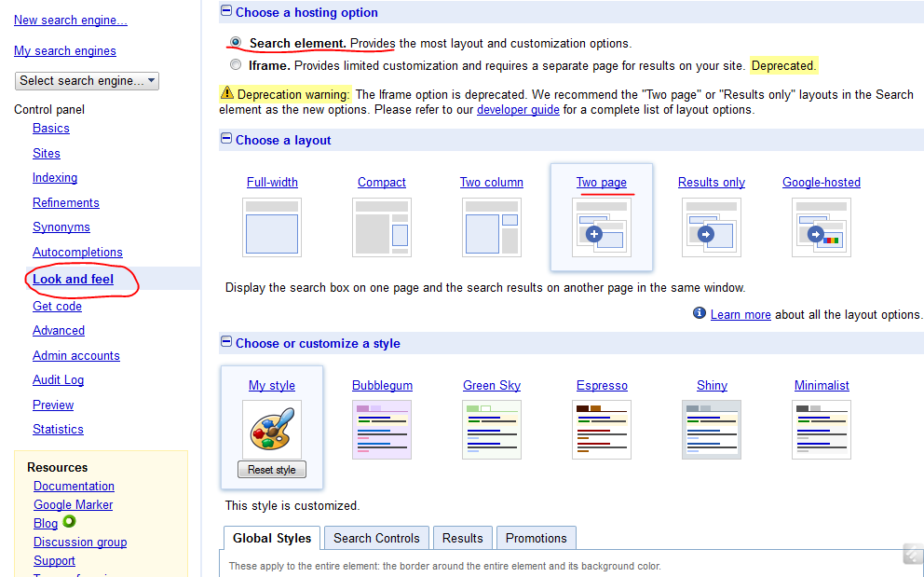Click the Green Sky style name link
The image size is (924, 577).
492,385
